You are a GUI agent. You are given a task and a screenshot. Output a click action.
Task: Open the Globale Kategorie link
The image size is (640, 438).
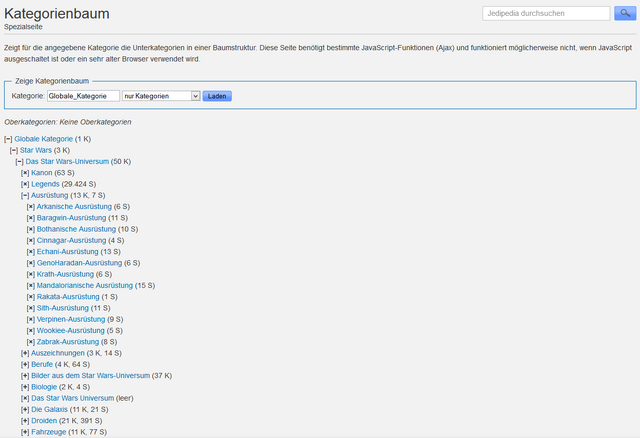point(44,139)
